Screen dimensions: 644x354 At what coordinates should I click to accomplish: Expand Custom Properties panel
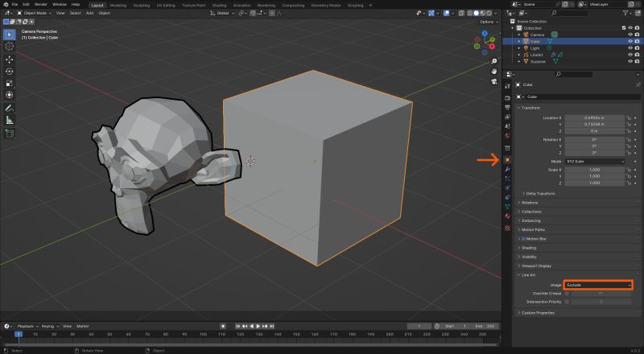(x=537, y=313)
